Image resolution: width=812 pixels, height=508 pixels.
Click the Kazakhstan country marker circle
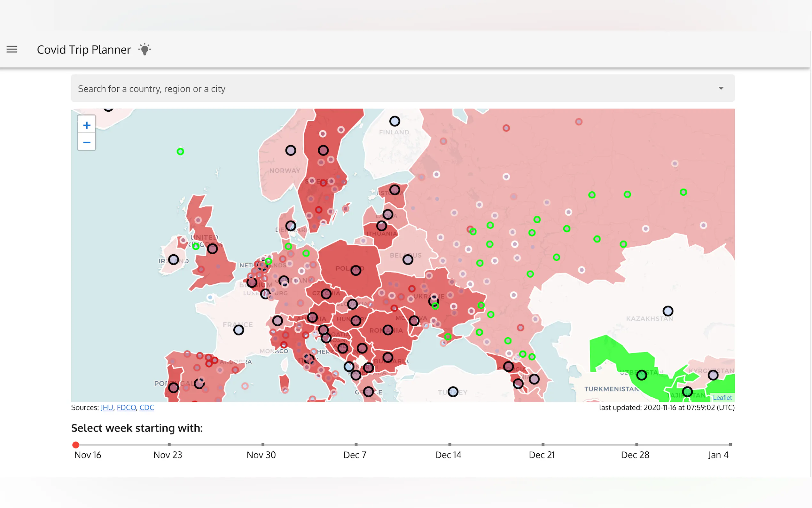point(668,311)
